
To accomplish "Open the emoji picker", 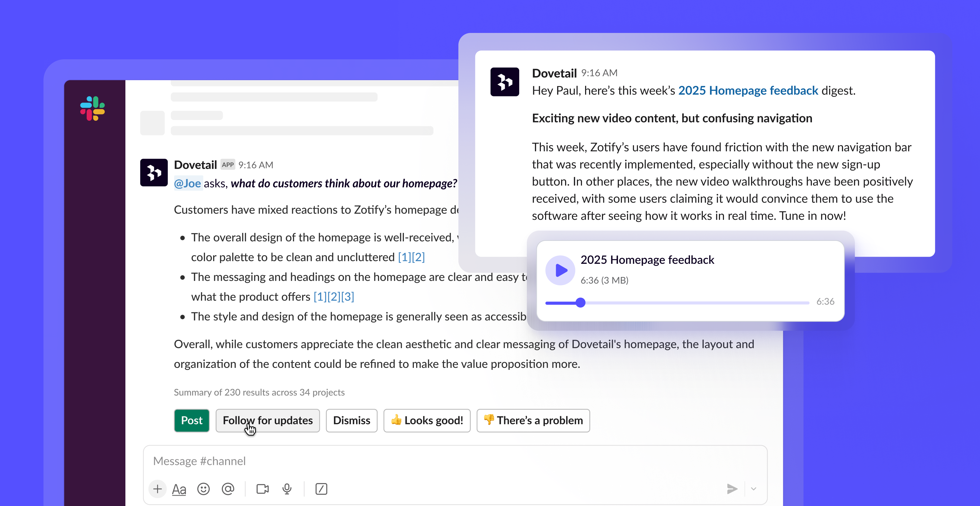I will coord(204,489).
